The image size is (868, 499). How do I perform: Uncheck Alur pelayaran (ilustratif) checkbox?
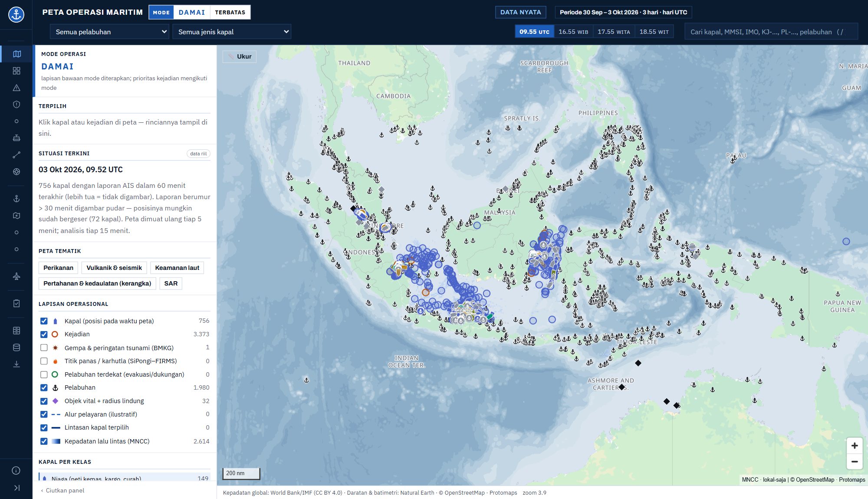coord(44,414)
